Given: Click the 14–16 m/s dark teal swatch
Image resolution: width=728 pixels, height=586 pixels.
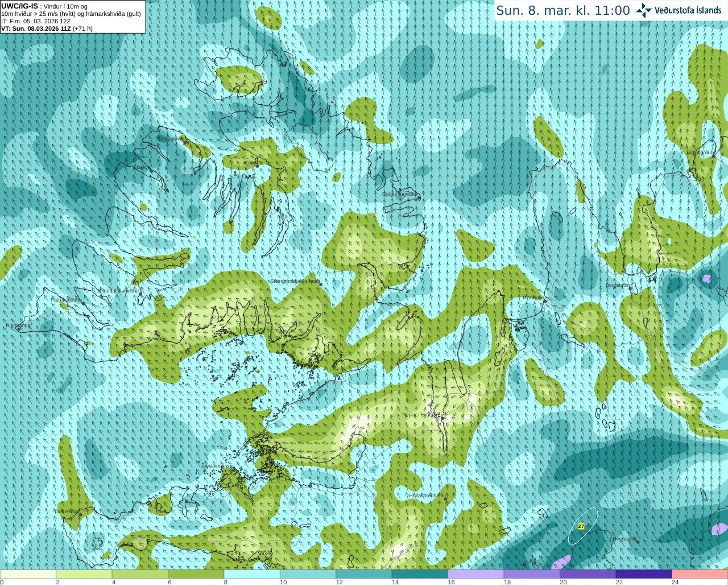Looking at the screenshot, I should (x=420, y=574).
